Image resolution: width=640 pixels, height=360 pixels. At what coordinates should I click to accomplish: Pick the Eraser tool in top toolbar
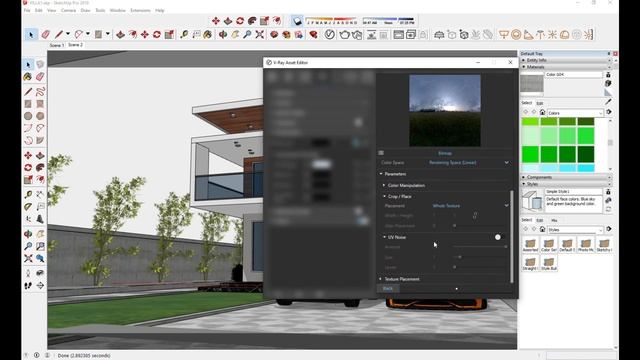tap(45, 35)
